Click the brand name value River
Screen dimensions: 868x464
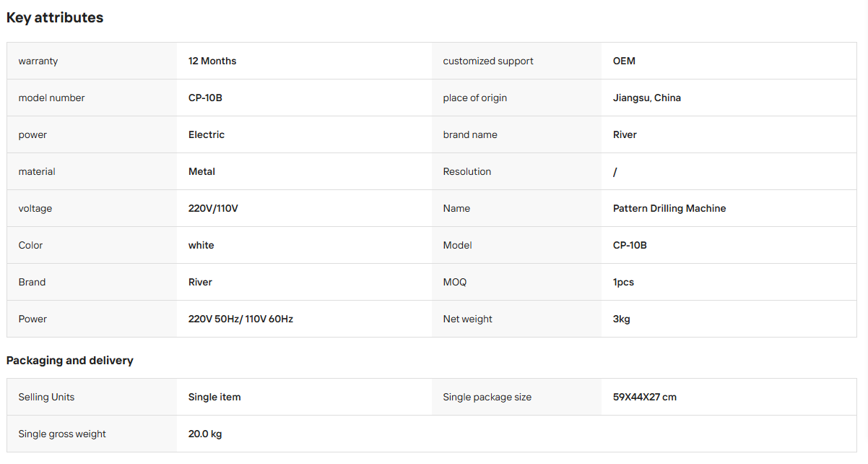625,134
